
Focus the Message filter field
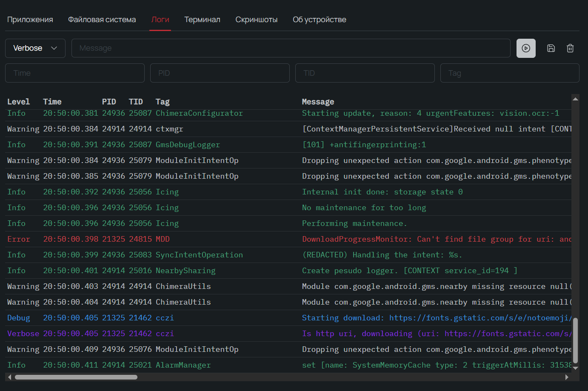291,48
